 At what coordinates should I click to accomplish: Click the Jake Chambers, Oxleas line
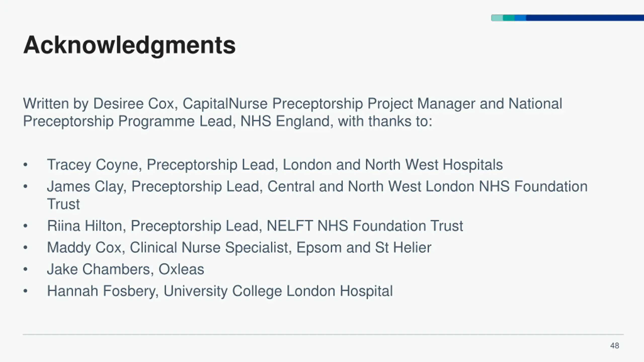125,269
